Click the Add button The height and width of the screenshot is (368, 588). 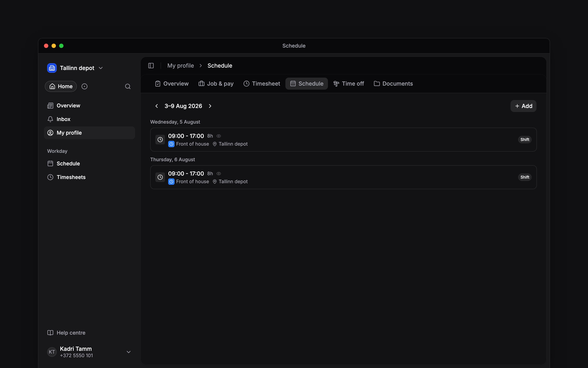coord(523,106)
